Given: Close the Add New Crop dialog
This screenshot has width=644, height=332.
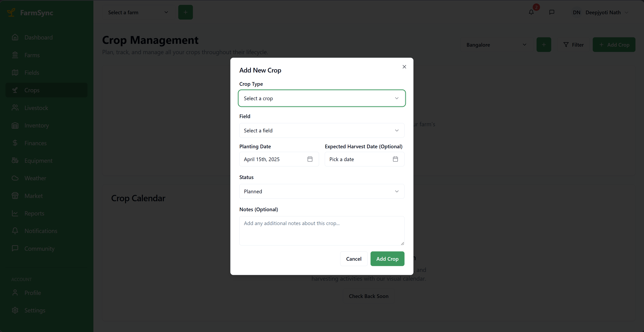Looking at the screenshot, I should 404,67.
